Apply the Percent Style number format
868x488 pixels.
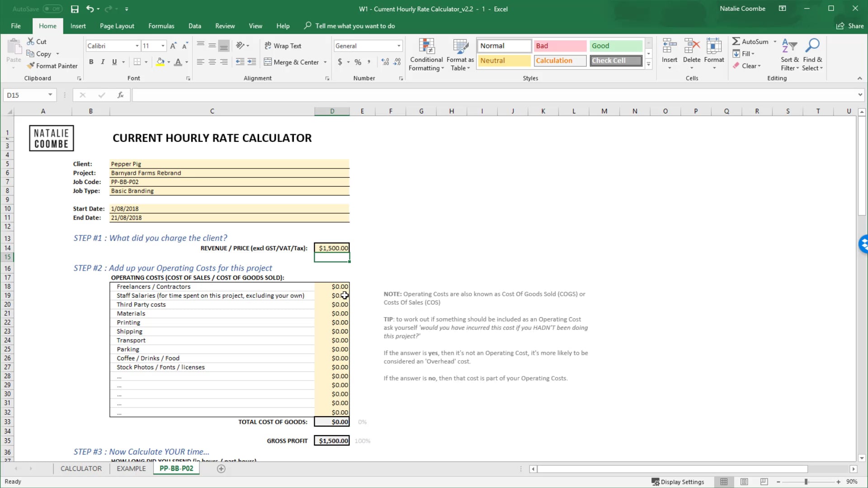click(358, 62)
